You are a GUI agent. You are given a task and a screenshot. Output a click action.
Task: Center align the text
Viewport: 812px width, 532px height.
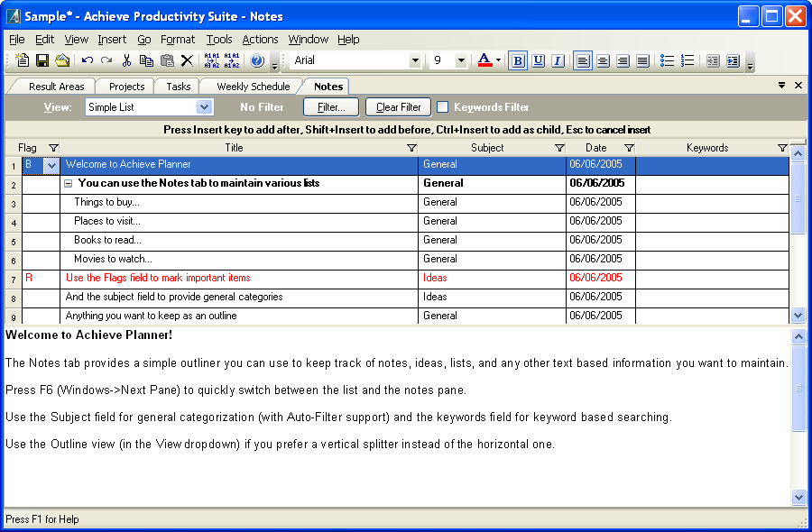coord(603,60)
